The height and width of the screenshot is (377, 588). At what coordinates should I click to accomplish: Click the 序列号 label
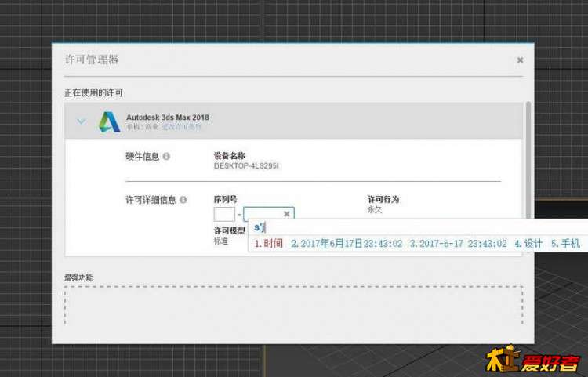point(225,199)
